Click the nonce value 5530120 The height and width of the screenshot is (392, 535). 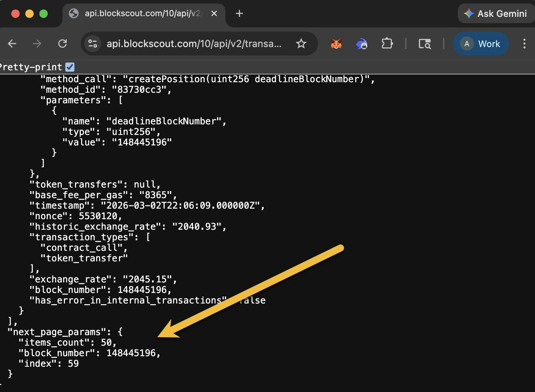pyautogui.click(x=98, y=216)
